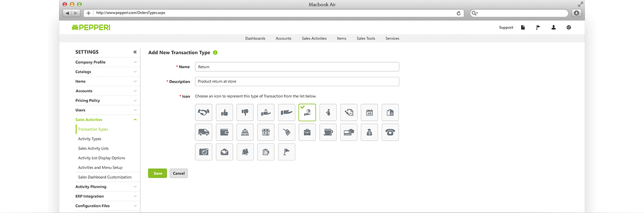Select the calendar icon

[x=369, y=112]
